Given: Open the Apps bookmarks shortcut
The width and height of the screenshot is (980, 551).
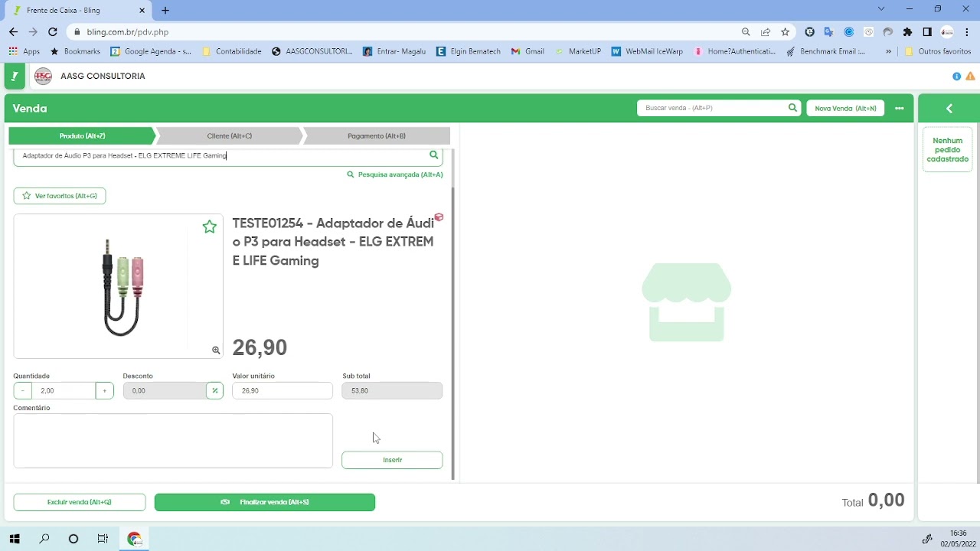Looking at the screenshot, I should point(24,51).
